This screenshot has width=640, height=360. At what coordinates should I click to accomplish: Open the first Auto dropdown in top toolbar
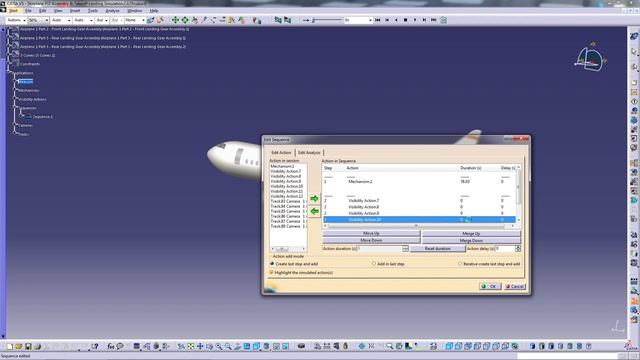61,20
